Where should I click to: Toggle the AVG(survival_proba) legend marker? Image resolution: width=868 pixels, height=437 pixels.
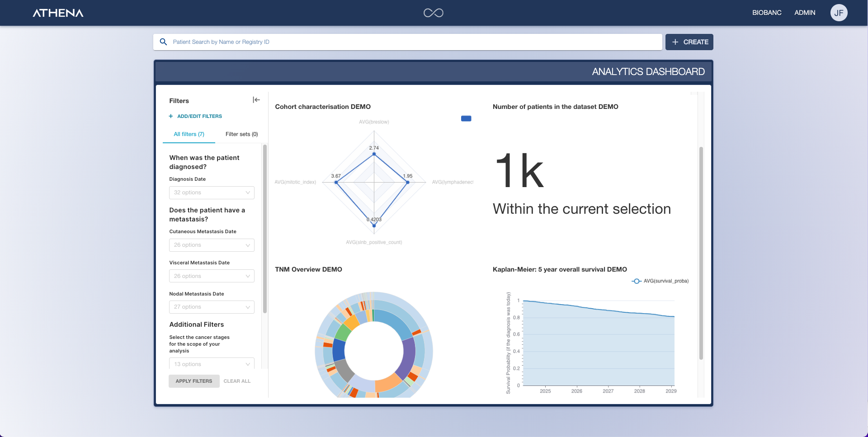pyautogui.click(x=637, y=281)
